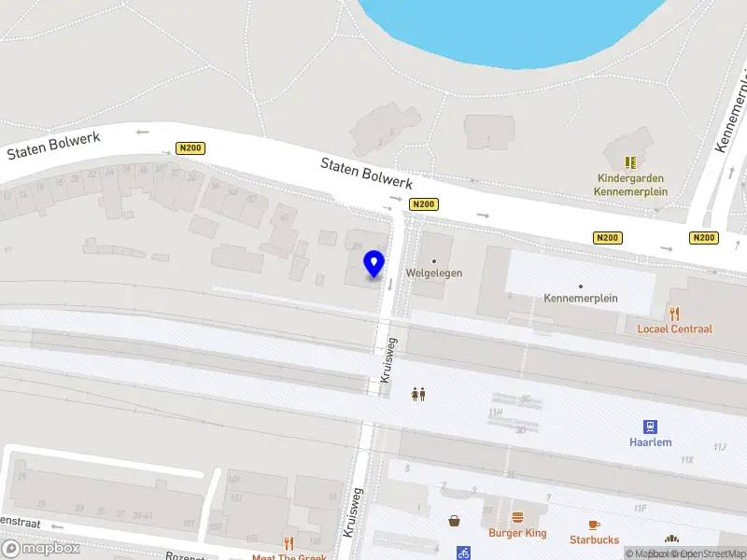Select the westernmost N200 road shield
Image resolution: width=747 pixels, height=560 pixels.
(190, 148)
